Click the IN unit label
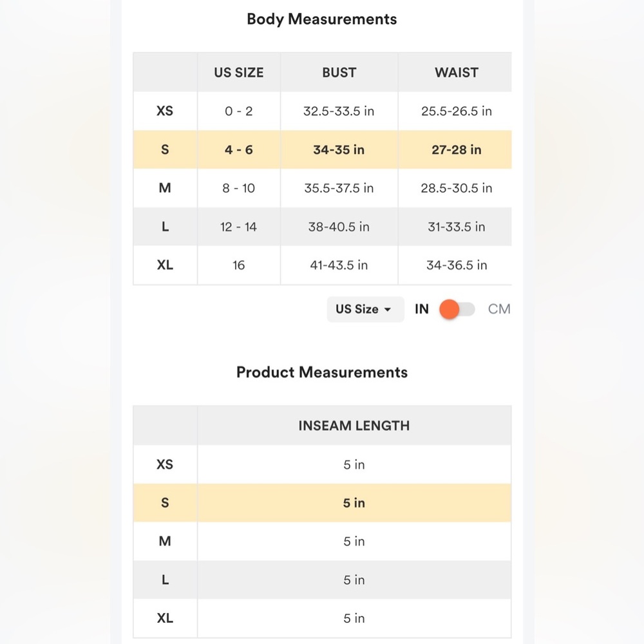The image size is (644, 644). [421, 309]
